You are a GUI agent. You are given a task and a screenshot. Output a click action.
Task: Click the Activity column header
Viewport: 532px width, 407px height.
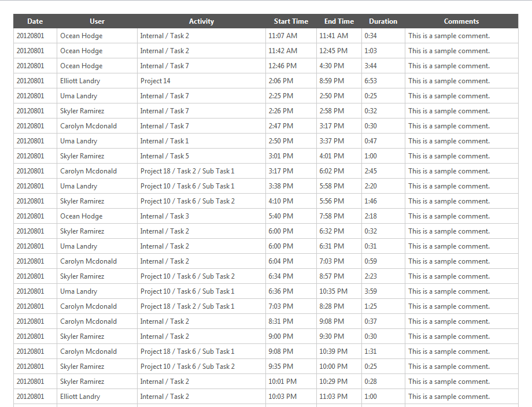201,21
